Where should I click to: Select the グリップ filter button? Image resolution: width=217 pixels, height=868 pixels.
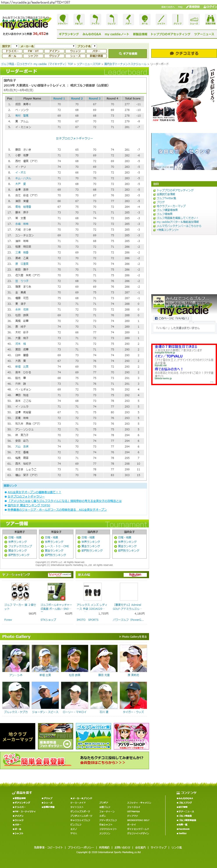click(x=54, y=56)
